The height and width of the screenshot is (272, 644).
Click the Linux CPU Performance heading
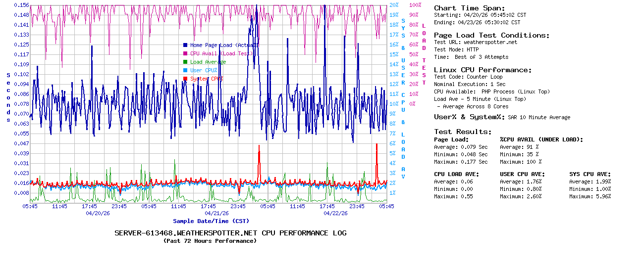pyautogui.click(x=483, y=70)
